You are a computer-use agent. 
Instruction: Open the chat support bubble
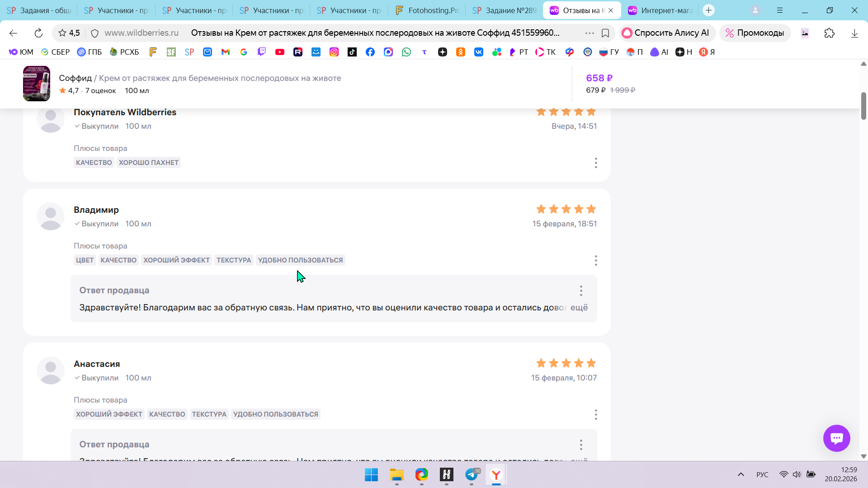tap(836, 438)
